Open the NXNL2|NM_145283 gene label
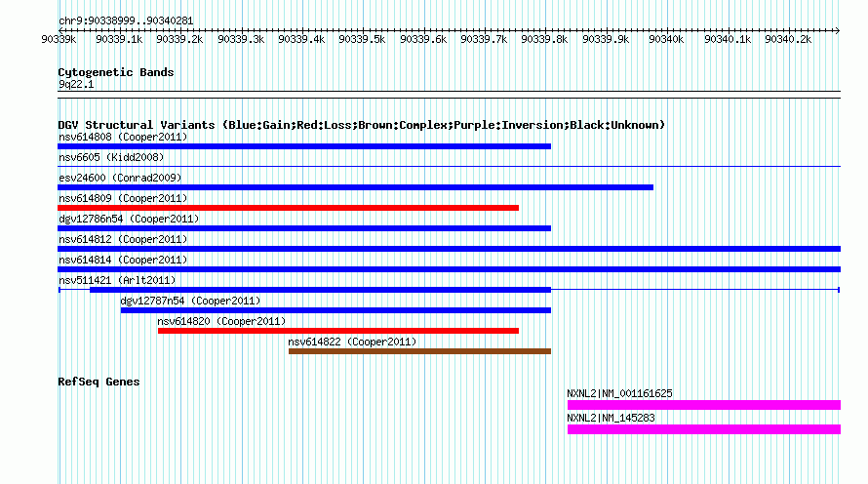868x484 pixels. [611, 418]
